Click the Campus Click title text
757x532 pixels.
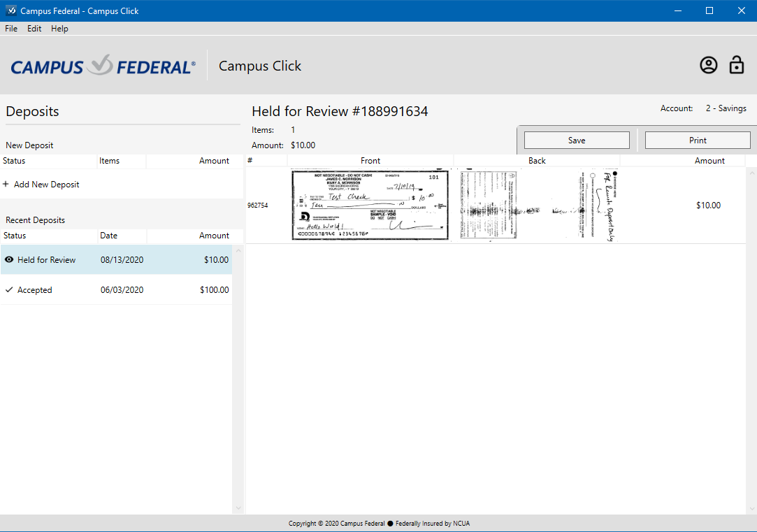coord(260,66)
